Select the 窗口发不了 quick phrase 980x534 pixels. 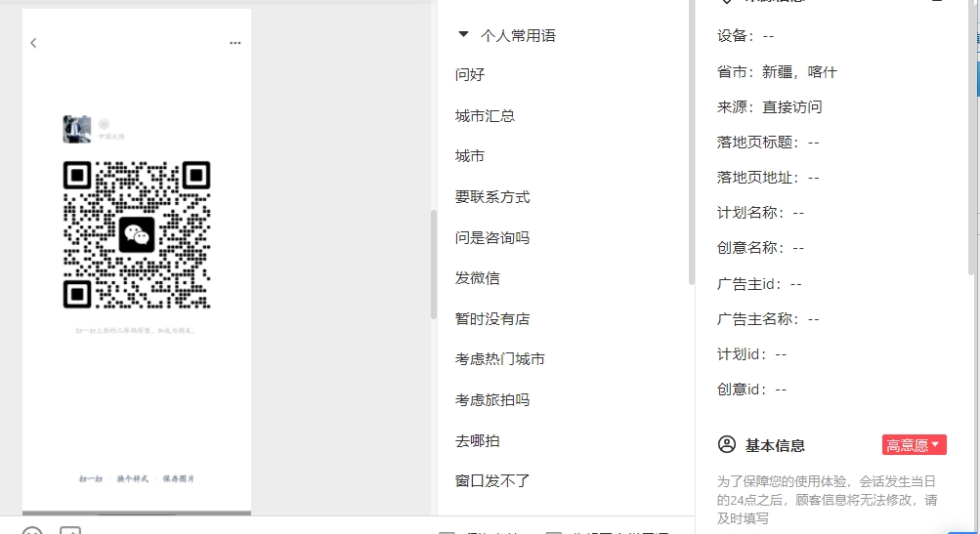click(x=492, y=481)
